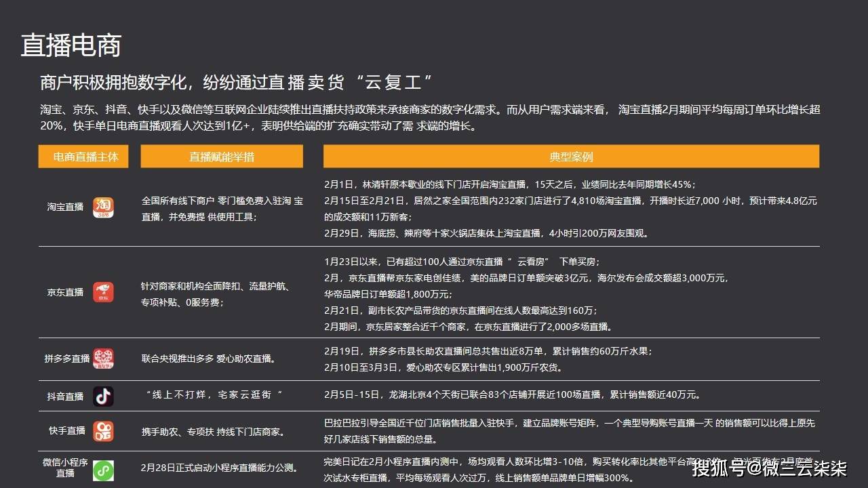Viewport: 868px width, 488px height.
Task: Click the line about 林清轩 Taobao live
Action: pyautogui.click(x=510, y=184)
